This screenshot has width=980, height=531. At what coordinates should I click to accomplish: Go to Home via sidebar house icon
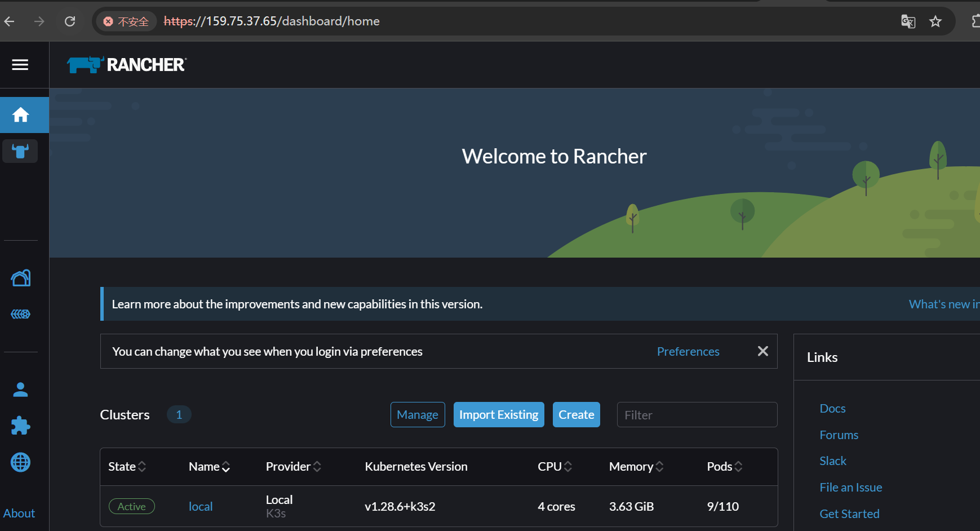21,115
